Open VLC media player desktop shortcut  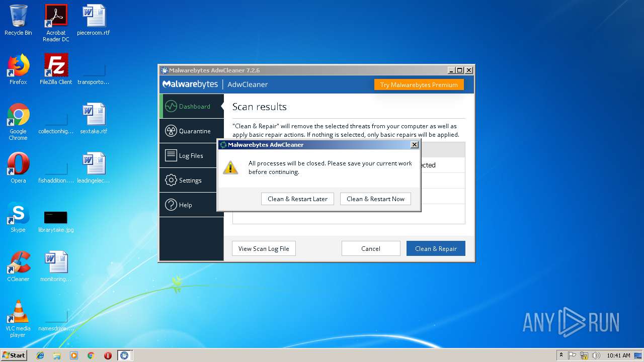[x=18, y=319]
